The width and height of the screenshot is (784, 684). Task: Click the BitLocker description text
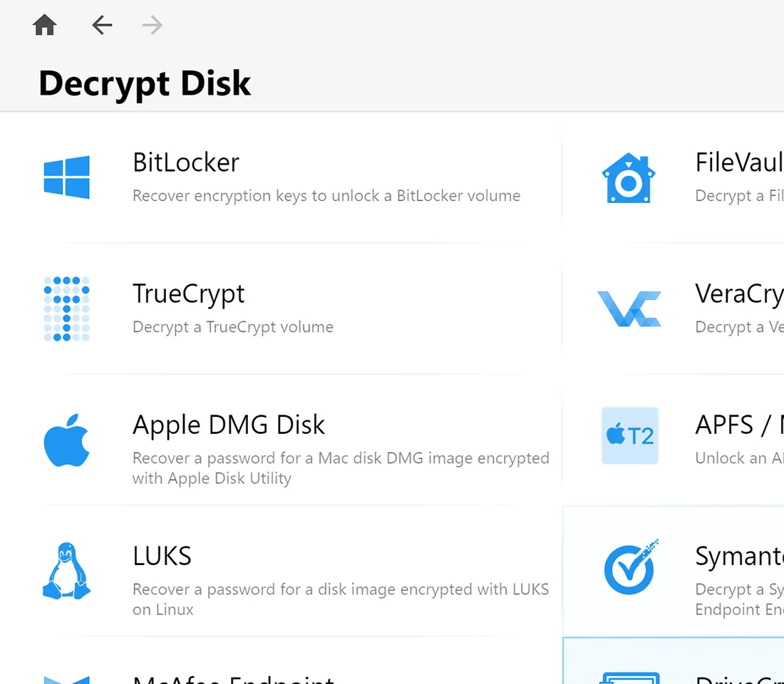point(326,196)
